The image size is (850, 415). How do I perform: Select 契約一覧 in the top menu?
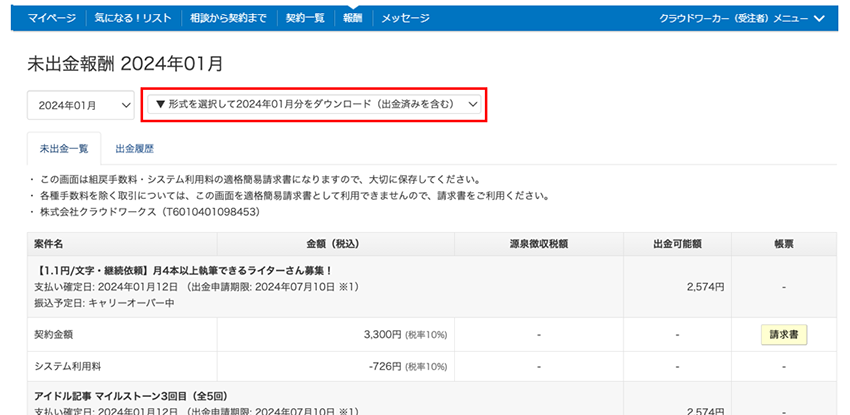point(306,18)
